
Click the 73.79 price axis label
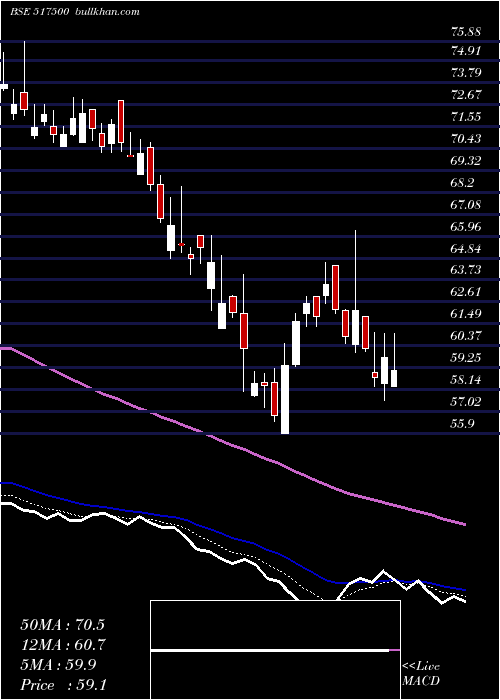[x=466, y=72]
